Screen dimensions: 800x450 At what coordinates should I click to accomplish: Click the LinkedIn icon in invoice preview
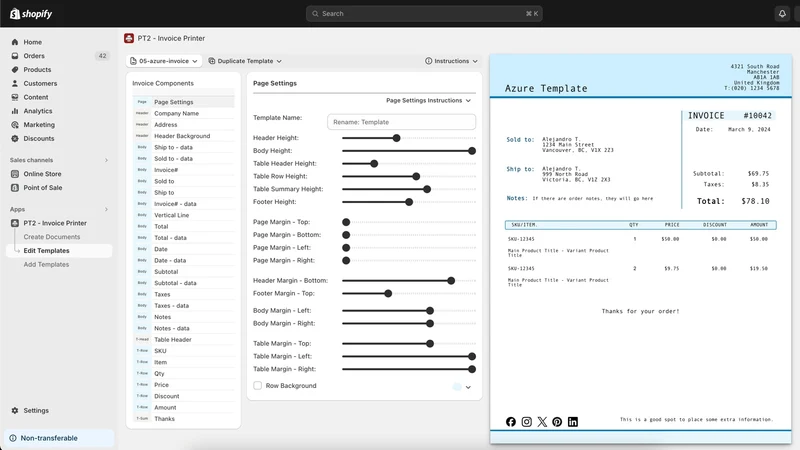click(573, 421)
